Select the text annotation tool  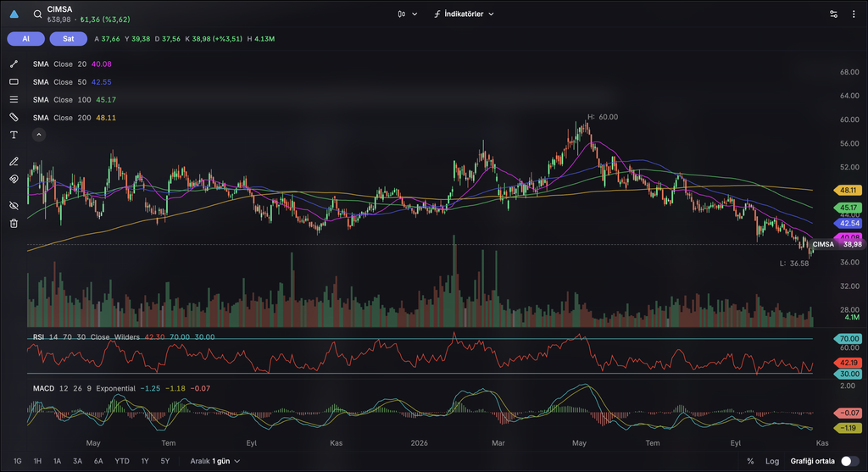[x=14, y=135]
